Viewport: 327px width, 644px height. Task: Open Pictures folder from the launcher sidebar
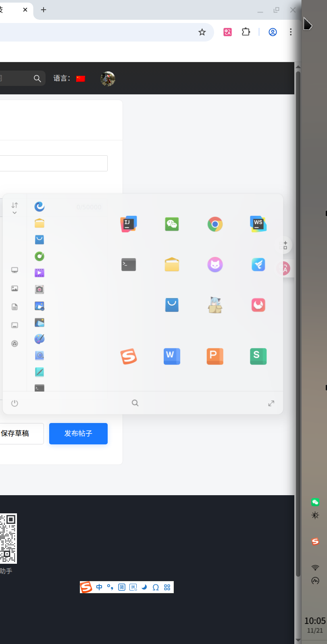pos(15,288)
